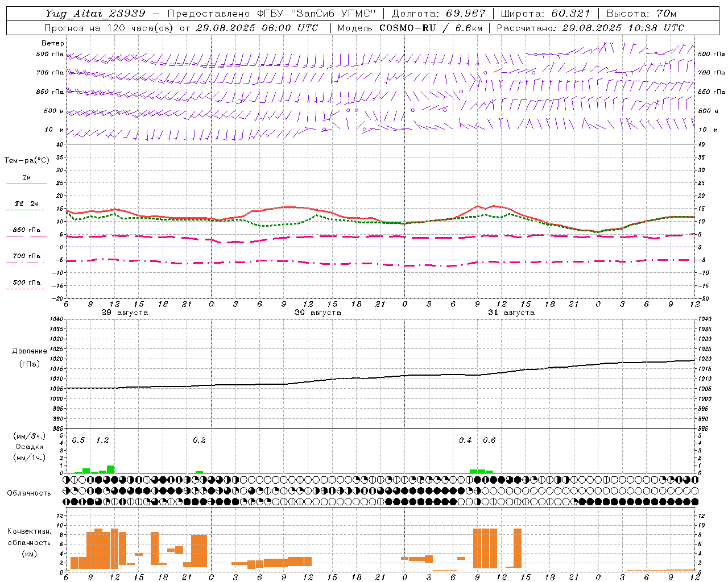Viewport: 728px width, 582px height.
Task: Click the black pressure curve line
Action: [x=380, y=377]
